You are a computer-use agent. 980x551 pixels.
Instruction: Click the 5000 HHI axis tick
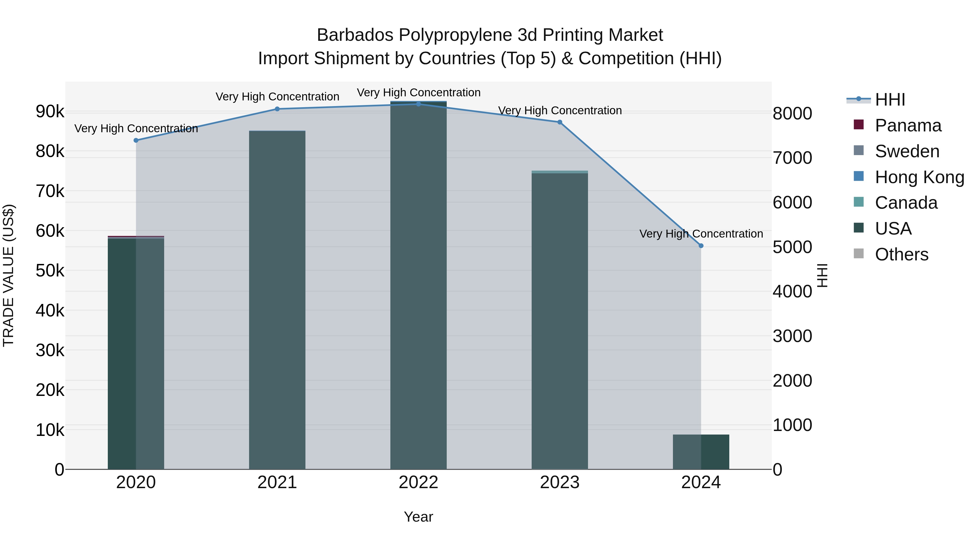tap(792, 247)
